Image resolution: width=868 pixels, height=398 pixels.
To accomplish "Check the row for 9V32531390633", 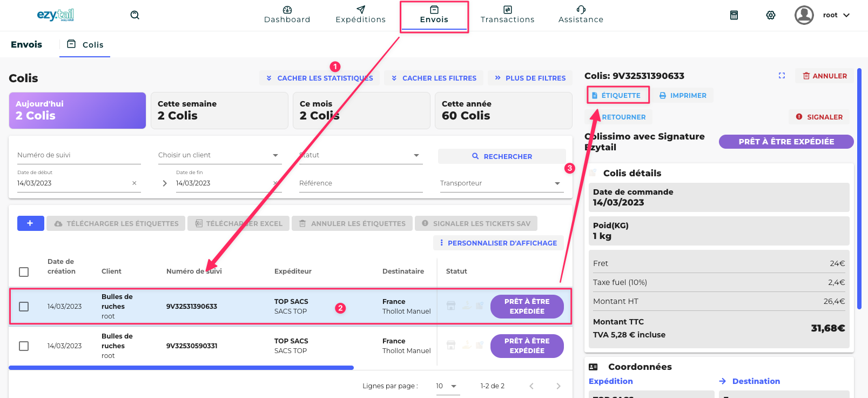I will coord(24,307).
